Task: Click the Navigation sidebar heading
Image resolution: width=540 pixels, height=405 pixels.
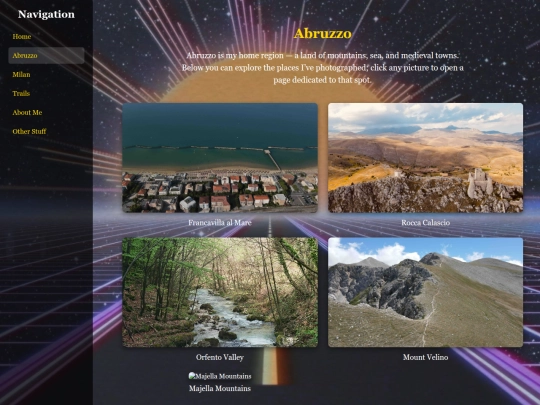Action: [46, 14]
